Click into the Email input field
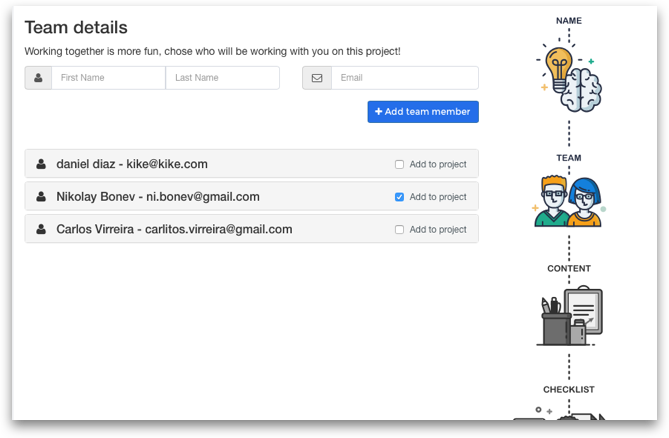Screen dimensions: 669x438 404,78
